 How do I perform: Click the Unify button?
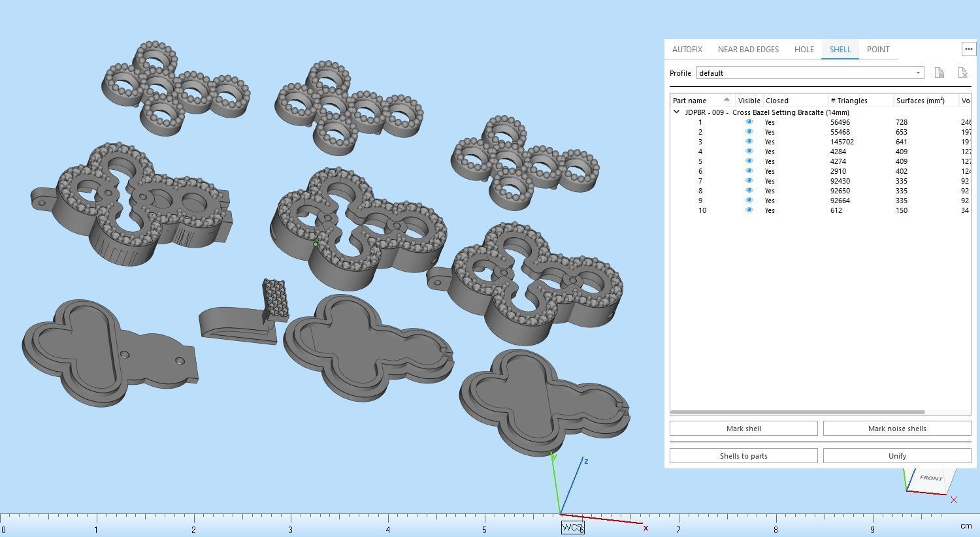pyautogui.click(x=897, y=456)
